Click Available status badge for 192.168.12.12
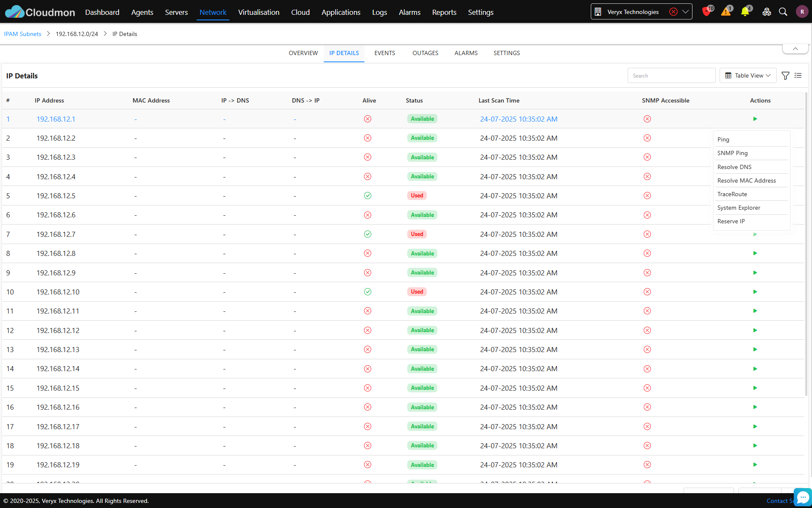Viewport: 812px width, 508px height. pyautogui.click(x=422, y=330)
